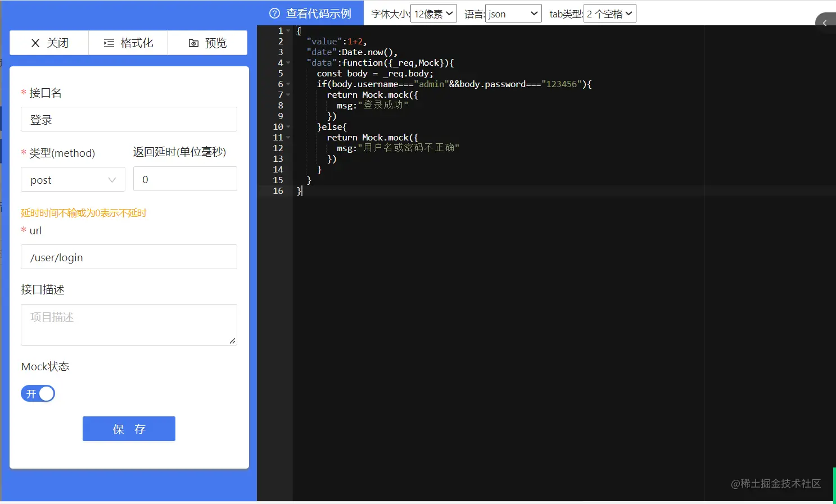Image resolution: width=836 pixels, height=504 pixels.
Task: Click 'const body = _req.body;' line
Action: click(375, 74)
